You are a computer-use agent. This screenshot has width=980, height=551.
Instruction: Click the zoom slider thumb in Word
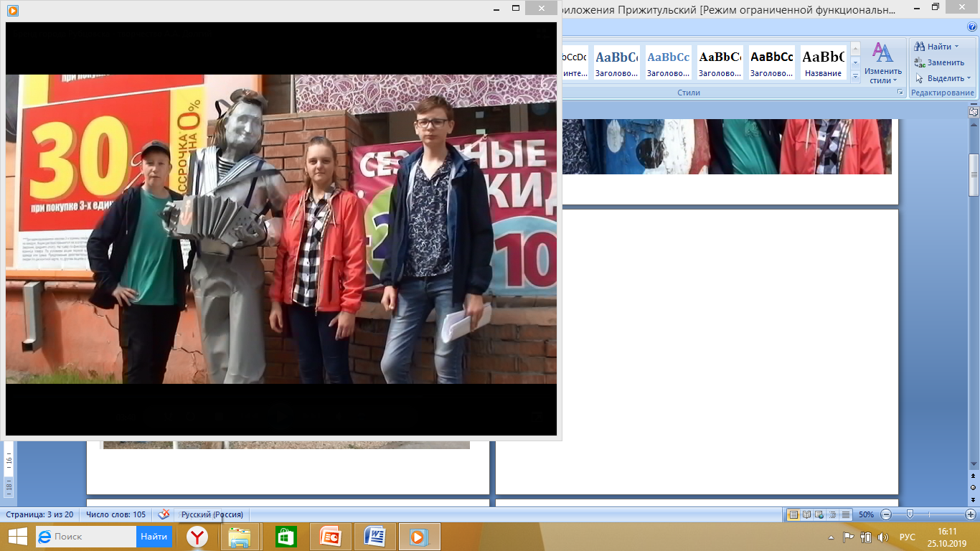click(x=910, y=514)
